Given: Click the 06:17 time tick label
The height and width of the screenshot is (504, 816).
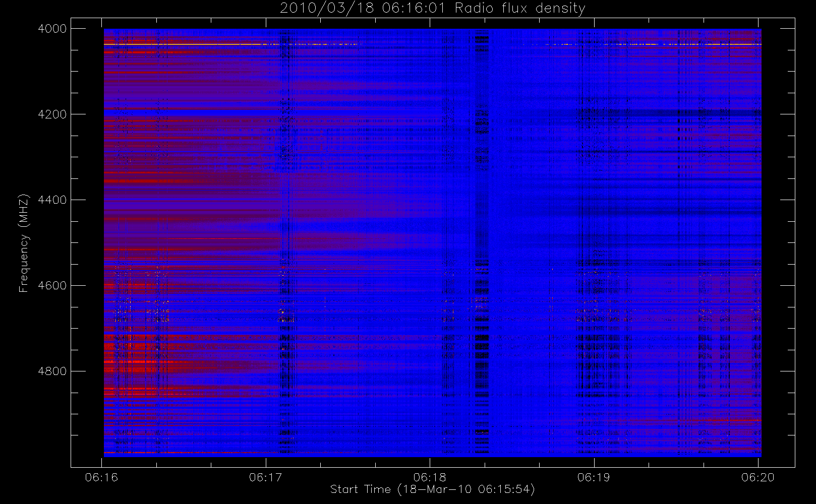Looking at the screenshot, I should tap(265, 477).
